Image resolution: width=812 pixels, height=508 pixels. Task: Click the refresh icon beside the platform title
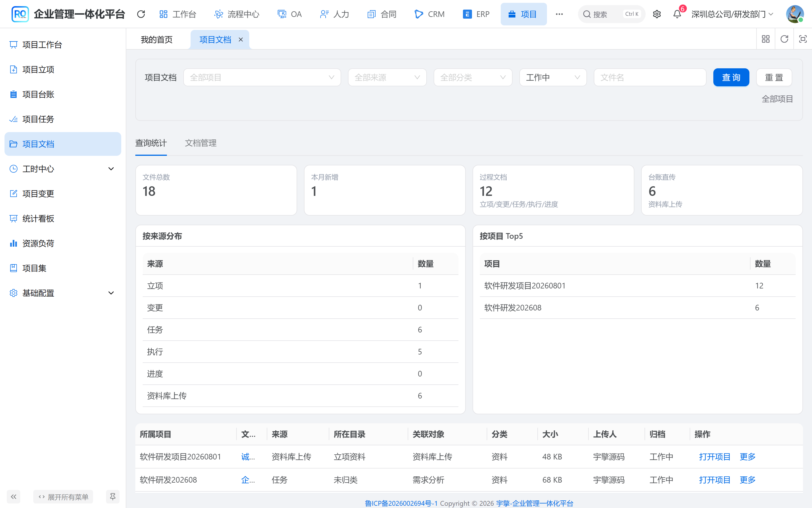(x=141, y=14)
